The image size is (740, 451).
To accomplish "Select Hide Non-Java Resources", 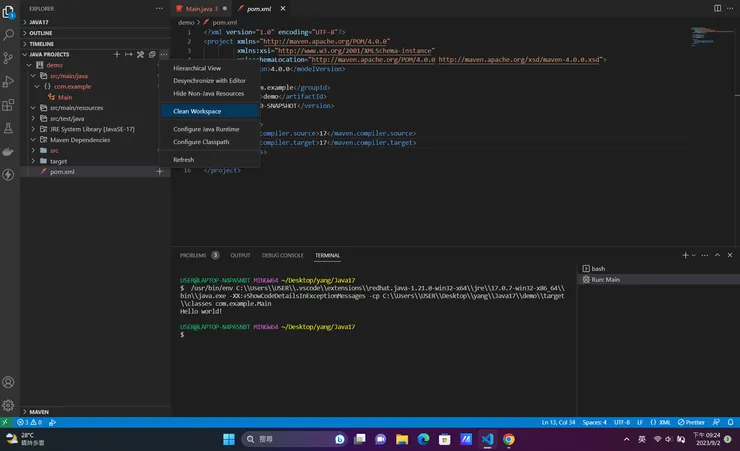I will (208, 93).
